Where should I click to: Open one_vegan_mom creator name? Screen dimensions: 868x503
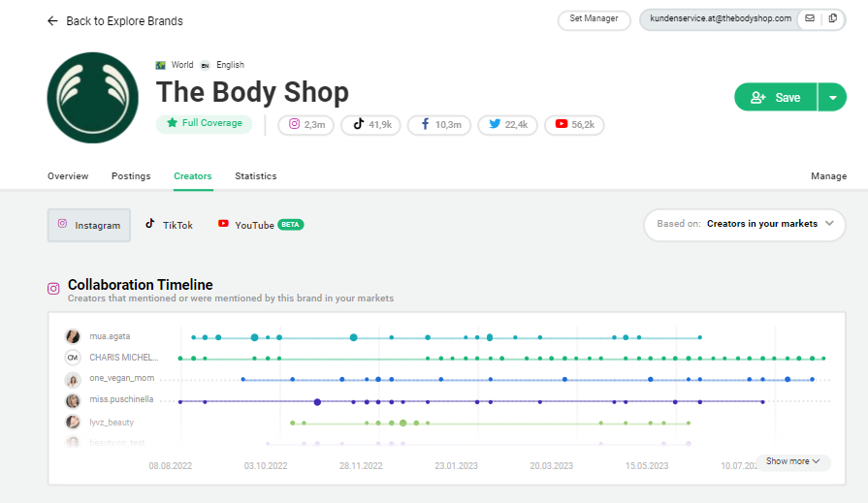click(x=122, y=379)
